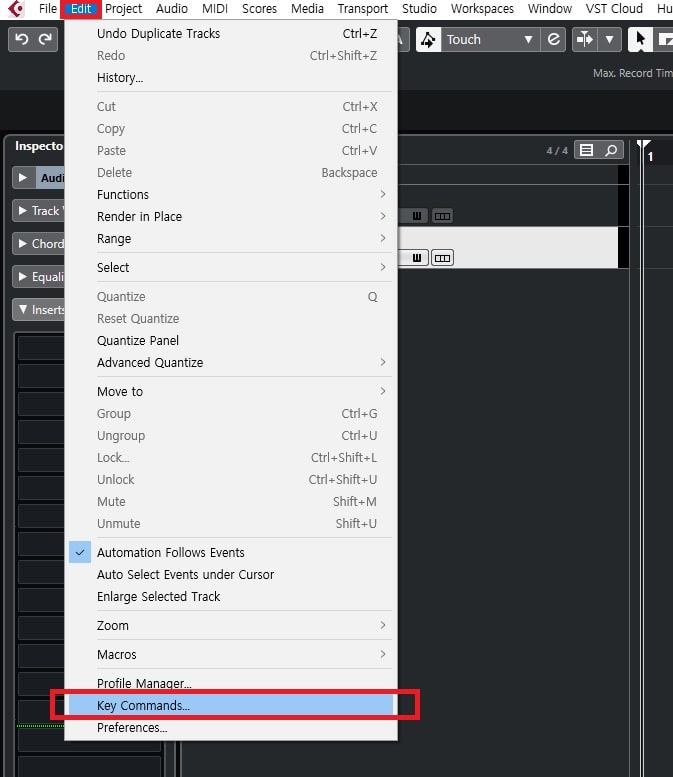Expand the Render in Place submenu
673x777 pixels.
231,217
